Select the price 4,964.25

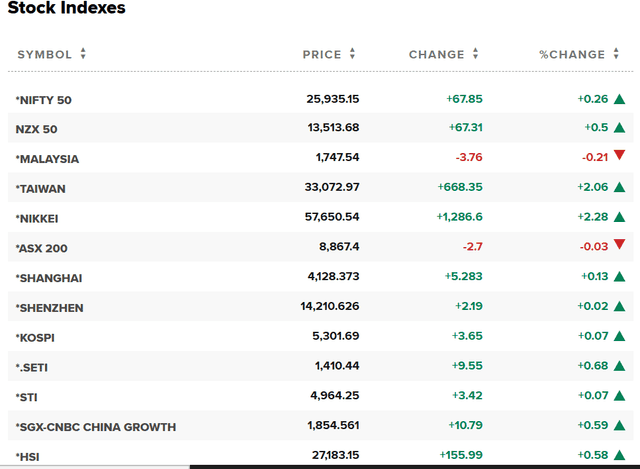click(x=335, y=396)
